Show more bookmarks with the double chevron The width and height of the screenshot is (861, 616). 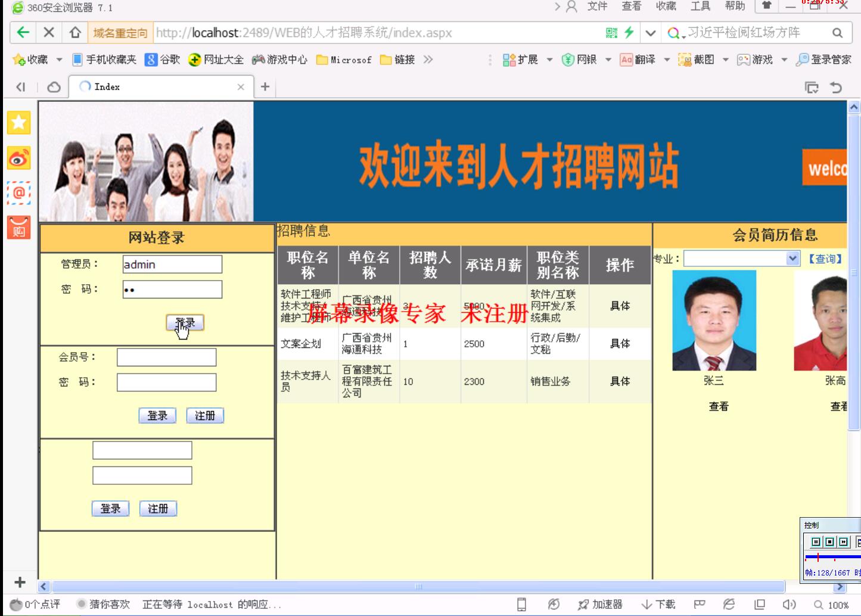(x=428, y=60)
